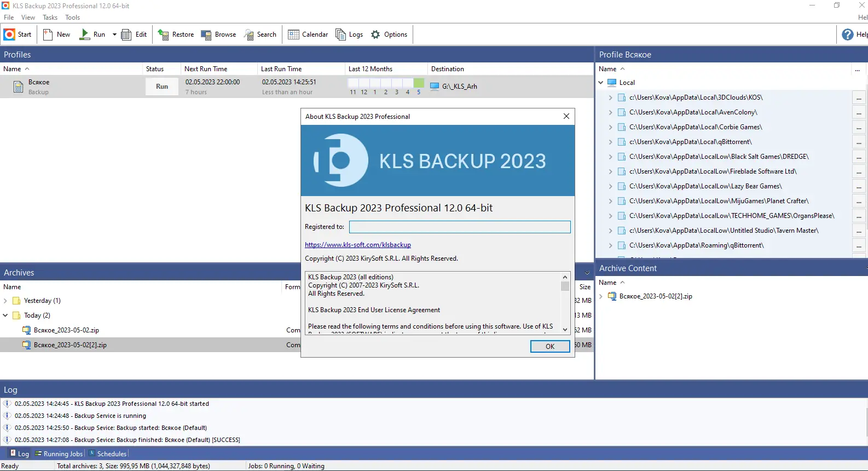Open the View menu
The width and height of the screenshot is (868, 471).
[x=28, y=18]
